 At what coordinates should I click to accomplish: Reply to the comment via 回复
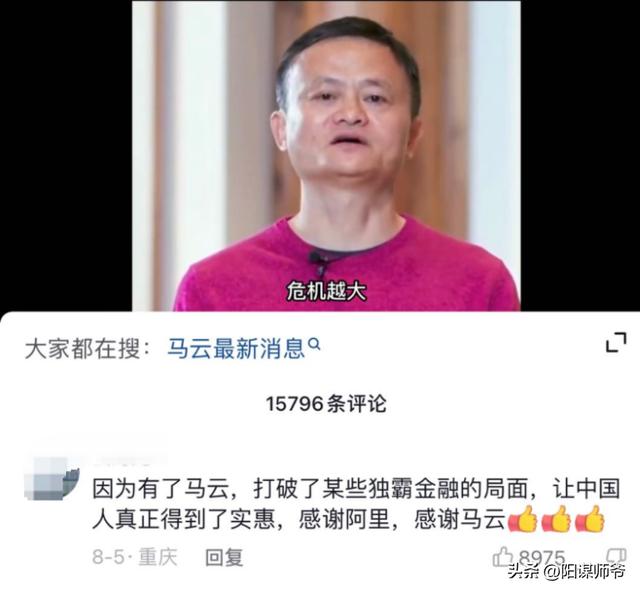(x=224, y=557)
